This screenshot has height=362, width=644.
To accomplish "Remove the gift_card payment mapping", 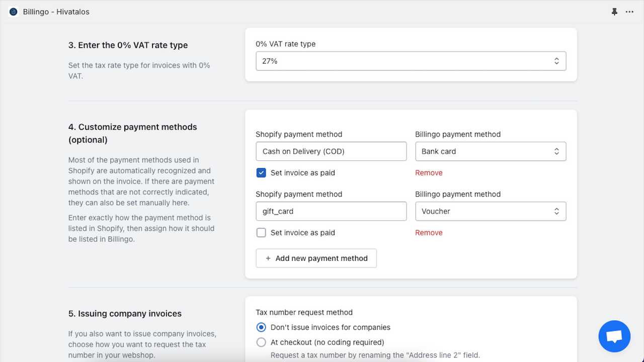I will click(429, 233).
